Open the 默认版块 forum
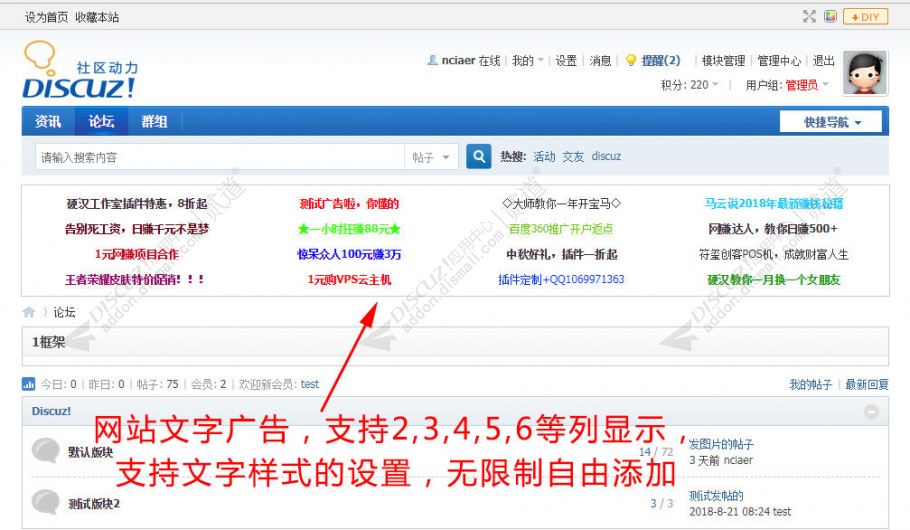 [91, 452]
